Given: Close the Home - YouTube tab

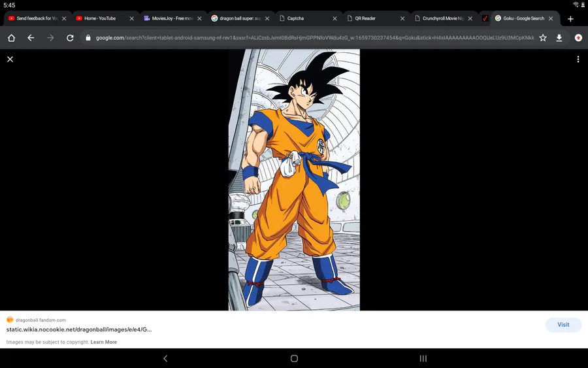Looking at the screenshot, I should pos(131,18).
